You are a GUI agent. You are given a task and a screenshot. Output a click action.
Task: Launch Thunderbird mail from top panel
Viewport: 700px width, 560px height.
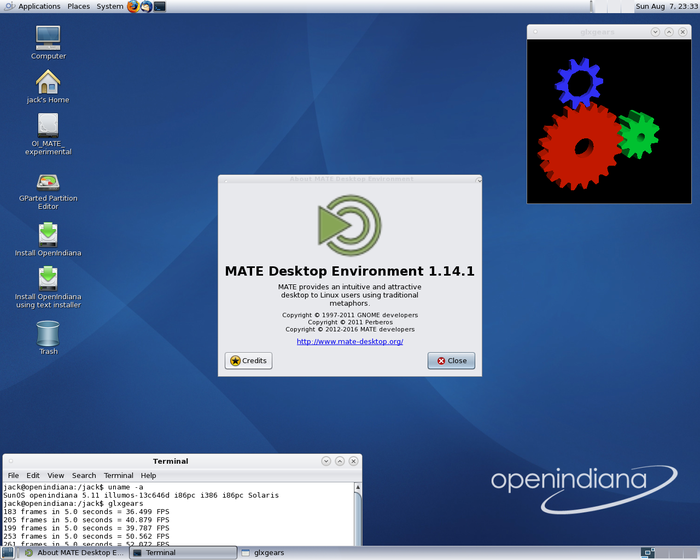pyautogui.click(x=146, y=6)
